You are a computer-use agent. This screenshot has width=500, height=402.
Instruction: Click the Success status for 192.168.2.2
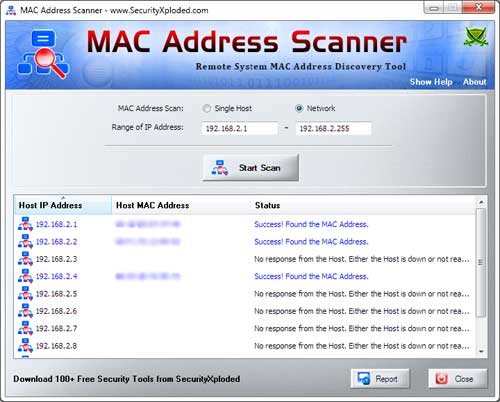pos(311,241)
